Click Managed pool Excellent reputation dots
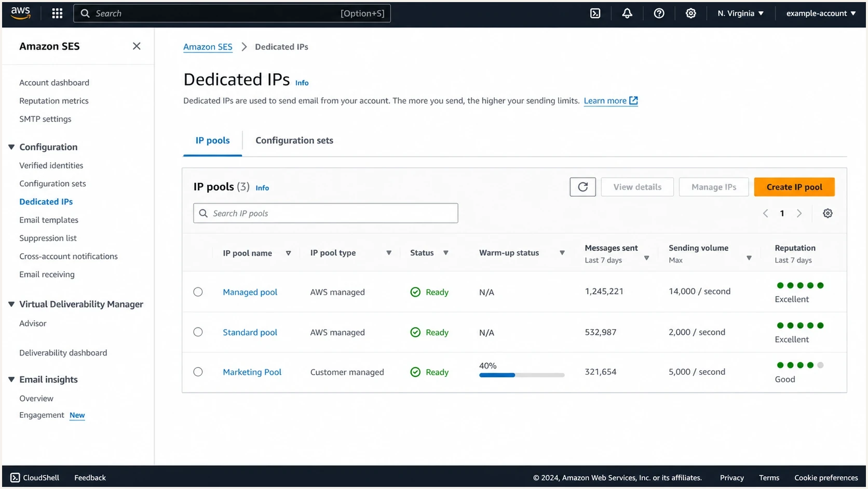This screenshot has height=489, width=868. tap(800, 285)
